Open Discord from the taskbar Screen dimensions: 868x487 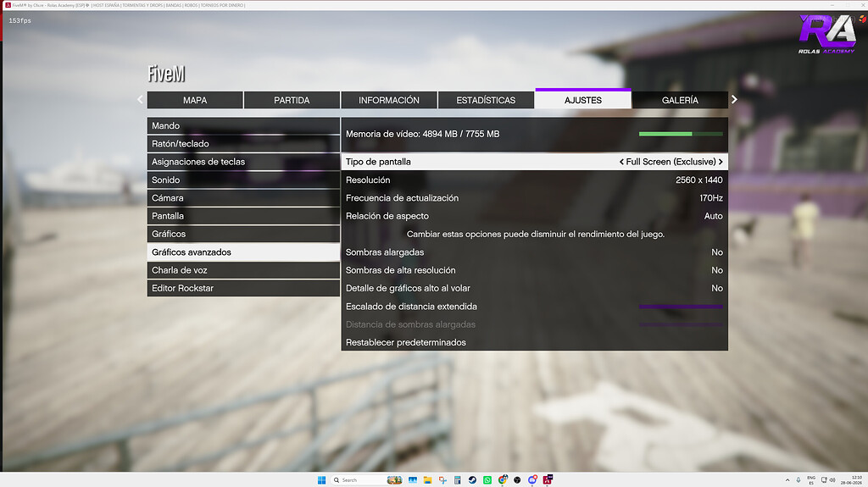pyautogui.click(x=532, y=480)
